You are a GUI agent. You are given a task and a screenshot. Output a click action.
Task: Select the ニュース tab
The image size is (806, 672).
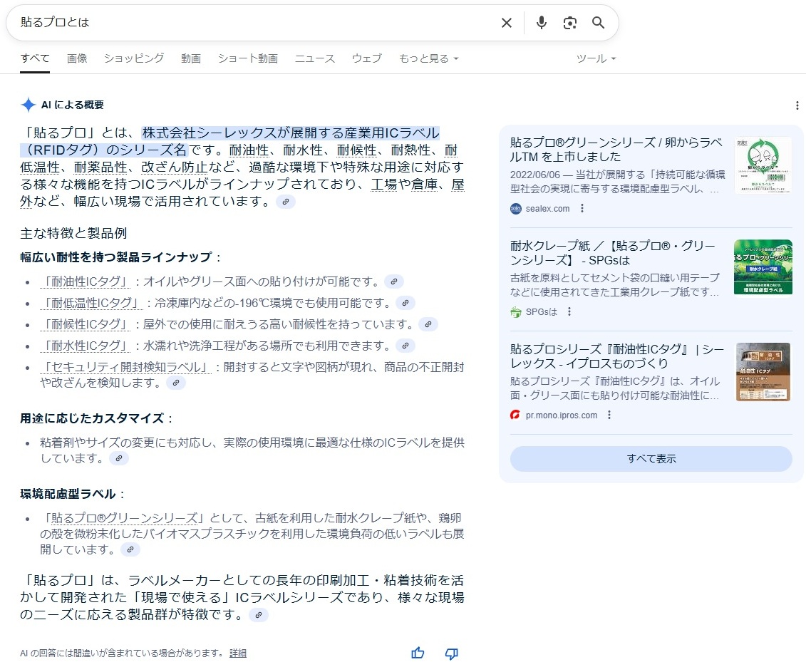tap(314, 58)
